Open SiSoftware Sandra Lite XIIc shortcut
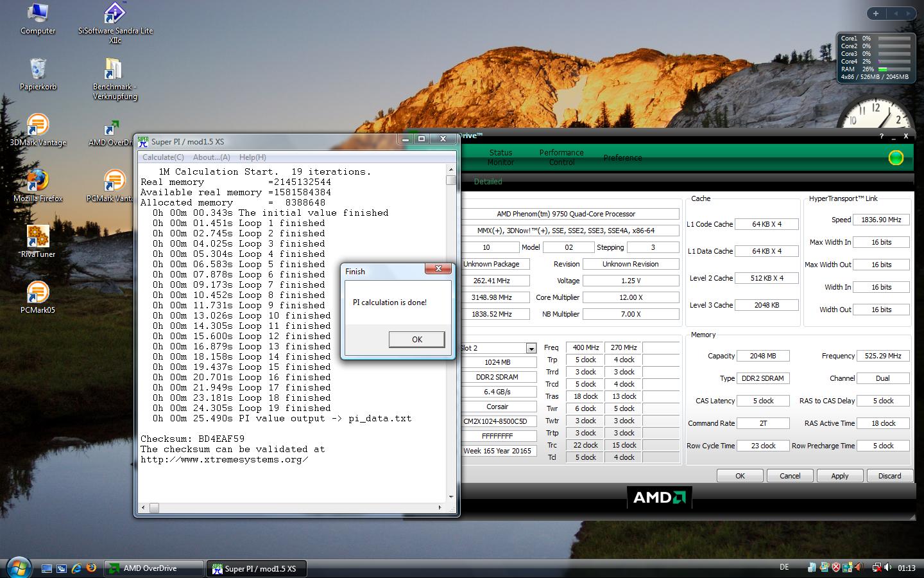 pyautogui.click(x=116, y=22)
